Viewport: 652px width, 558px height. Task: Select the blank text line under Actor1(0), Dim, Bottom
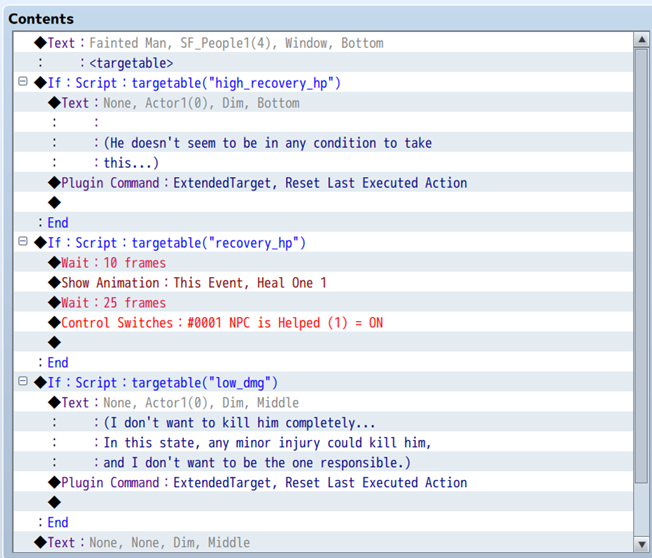[x=324, y=123]
